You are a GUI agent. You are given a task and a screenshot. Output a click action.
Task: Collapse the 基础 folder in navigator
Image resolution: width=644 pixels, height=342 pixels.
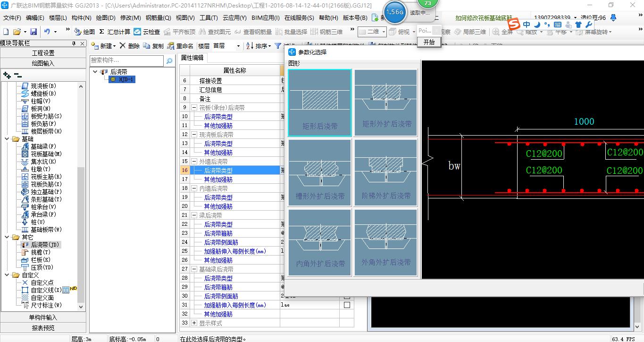[x=7, y=139]
